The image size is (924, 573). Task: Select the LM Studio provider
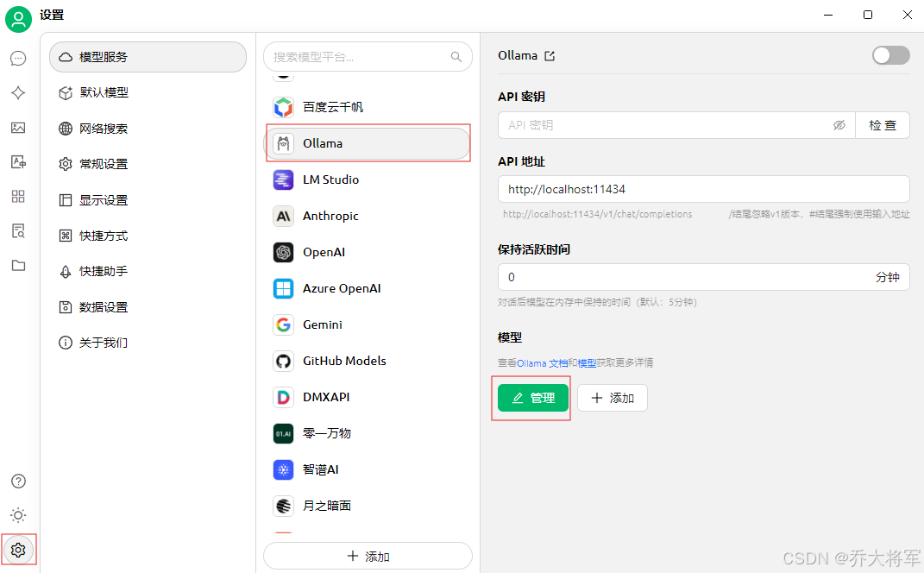point(368,179)
